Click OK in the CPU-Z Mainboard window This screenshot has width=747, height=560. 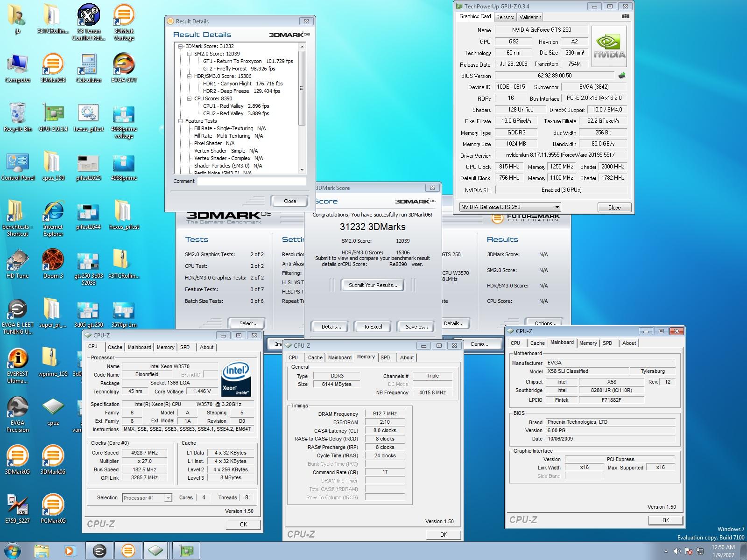[x=666, y=520]
